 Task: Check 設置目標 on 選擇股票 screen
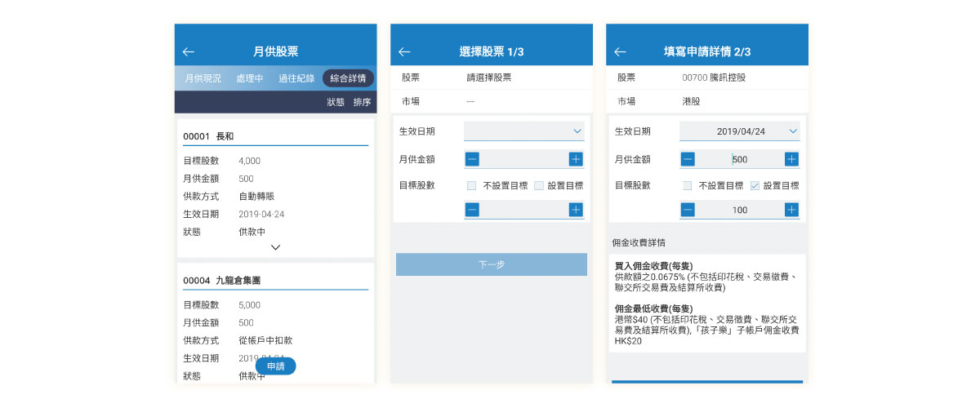pos(539,185)
